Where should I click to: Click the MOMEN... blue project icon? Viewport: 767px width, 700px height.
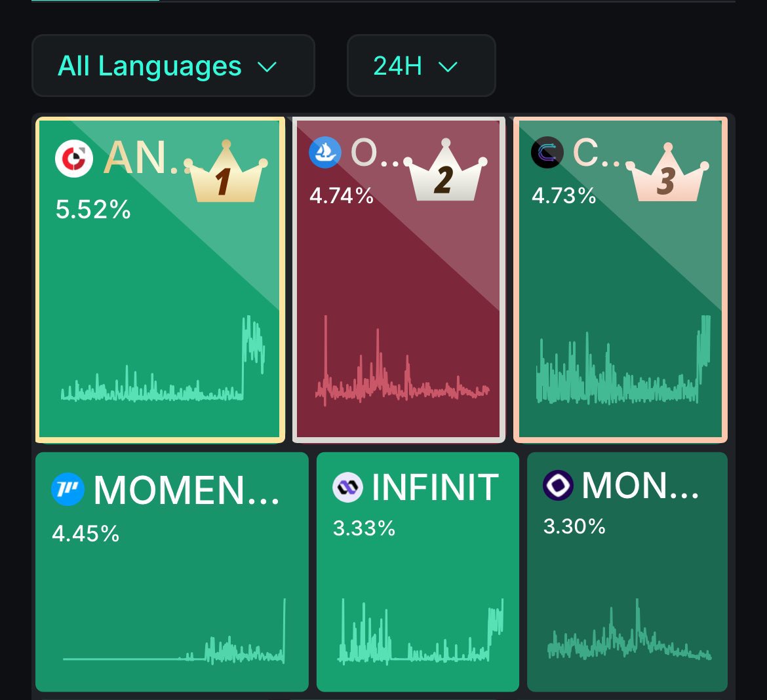(x=68, y=489)
